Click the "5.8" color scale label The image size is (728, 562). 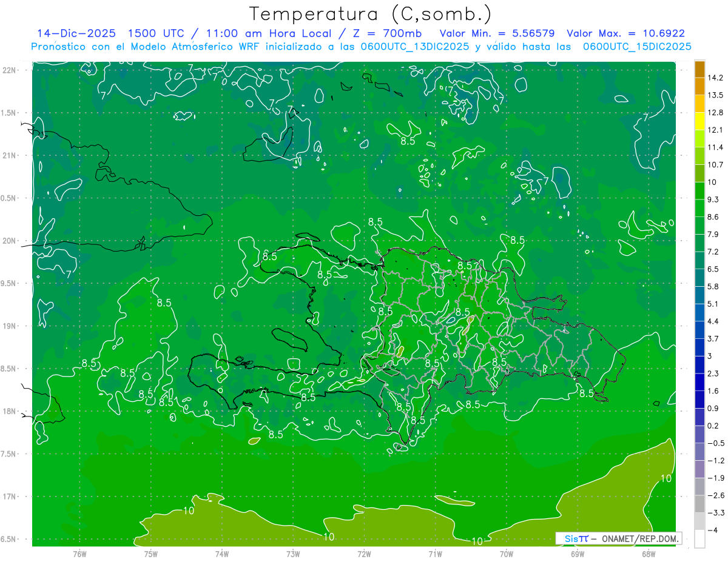click(713, 287)
